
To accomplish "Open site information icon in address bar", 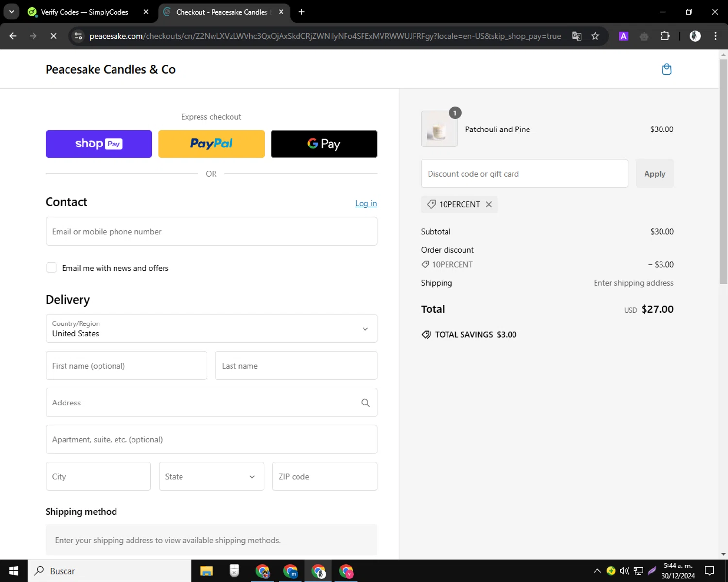I will pos(78,36).
